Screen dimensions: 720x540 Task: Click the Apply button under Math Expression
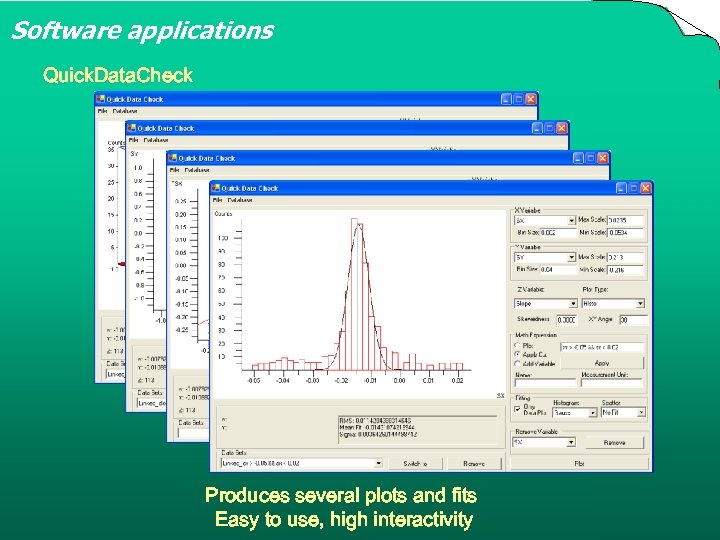point(602,363)
